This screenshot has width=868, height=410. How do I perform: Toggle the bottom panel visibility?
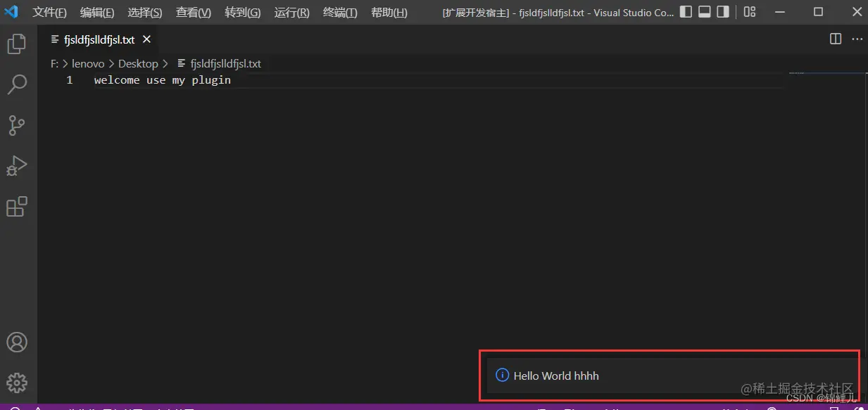(705, 12)
